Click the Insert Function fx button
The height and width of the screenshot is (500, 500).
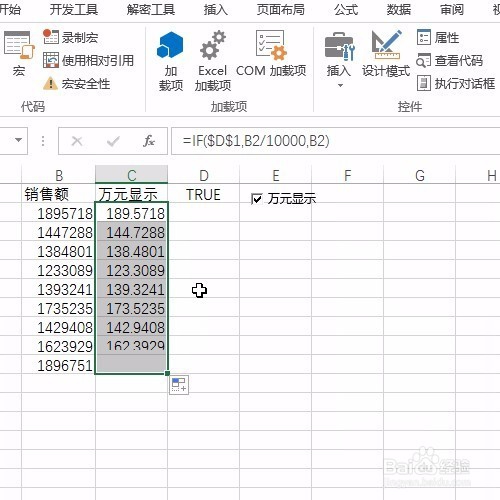click(149, 141)
